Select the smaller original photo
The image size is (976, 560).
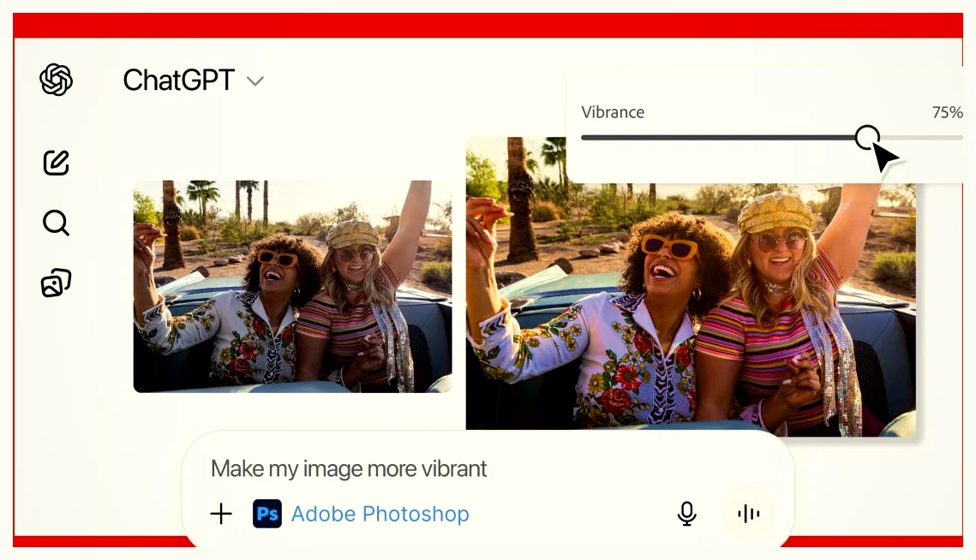(292, 287)
